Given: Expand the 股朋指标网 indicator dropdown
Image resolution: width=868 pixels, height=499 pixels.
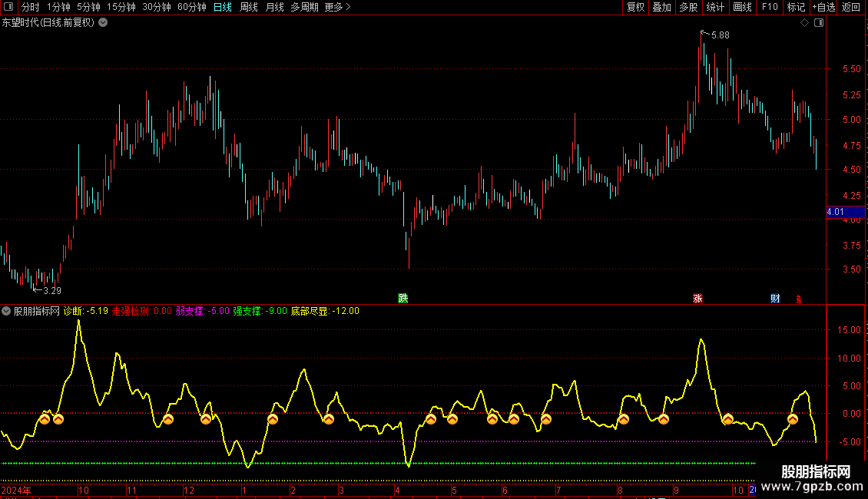Looking at the screenshot, I should click(7, 311).
